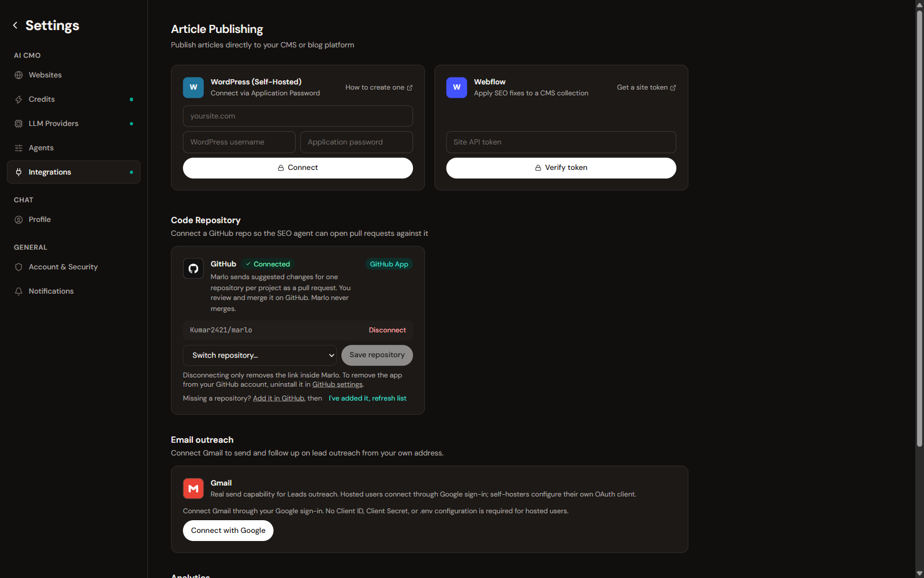The width and height of the screenshot is (924, 578).
Task: Click I've added it, refresh list
Action: click(367, 398)
